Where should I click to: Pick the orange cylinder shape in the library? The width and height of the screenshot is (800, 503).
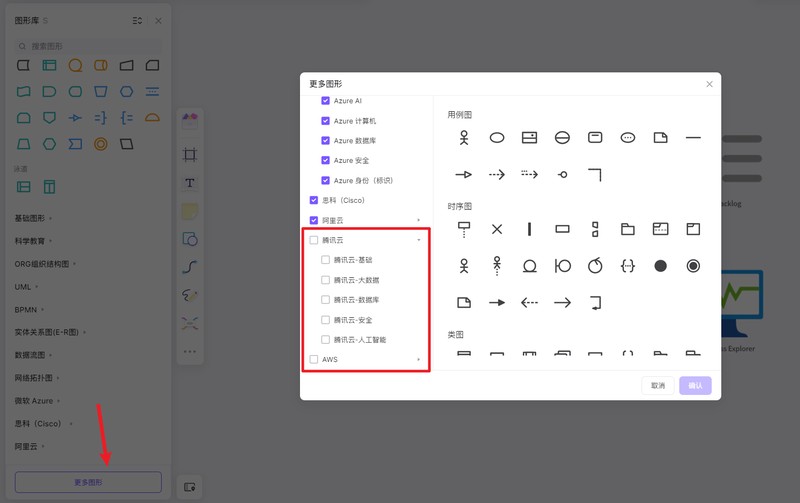pyautogui.click(x=101, y=65)
